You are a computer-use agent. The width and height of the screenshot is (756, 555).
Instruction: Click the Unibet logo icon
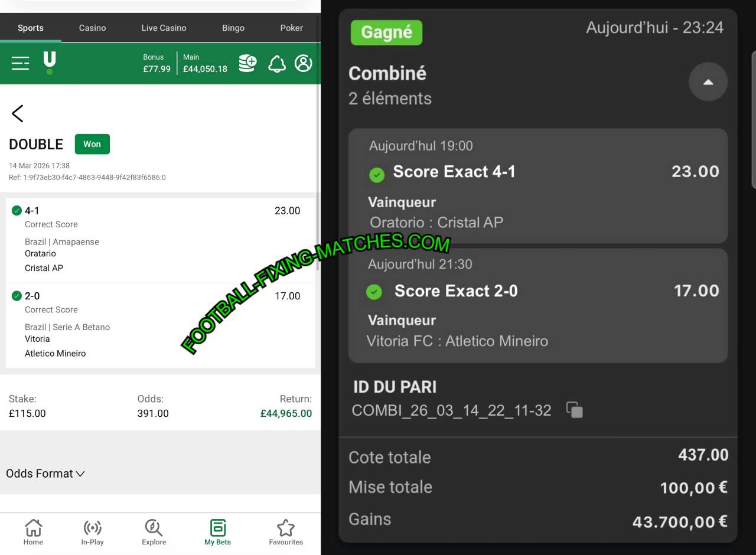click(50, 63)
